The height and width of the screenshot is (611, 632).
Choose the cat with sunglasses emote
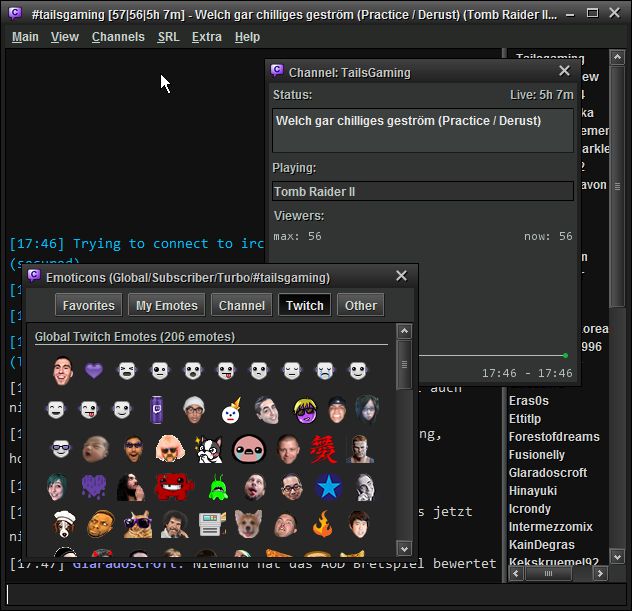click(x=138, y=524)
